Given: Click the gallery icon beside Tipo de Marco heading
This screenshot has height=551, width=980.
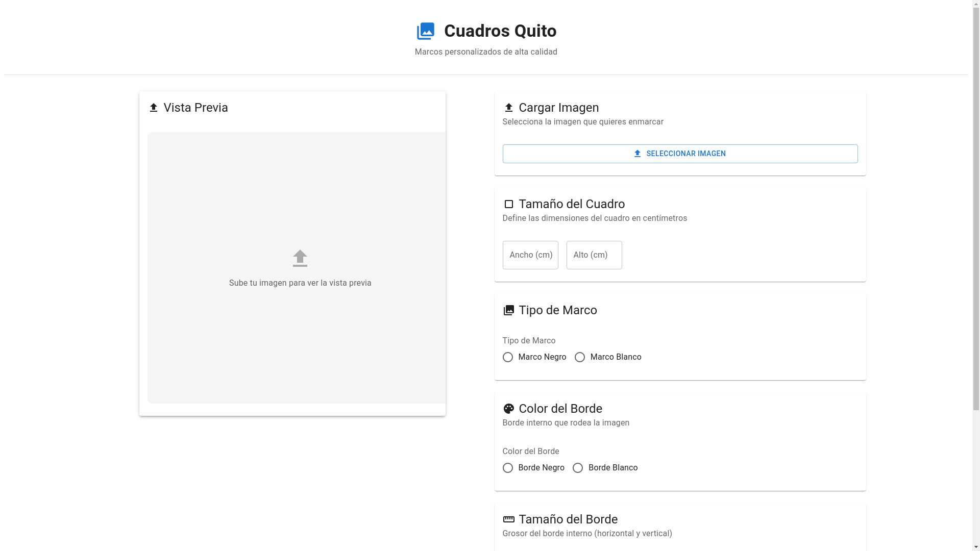Looking at the screenshot, I should tap(508, 310).
